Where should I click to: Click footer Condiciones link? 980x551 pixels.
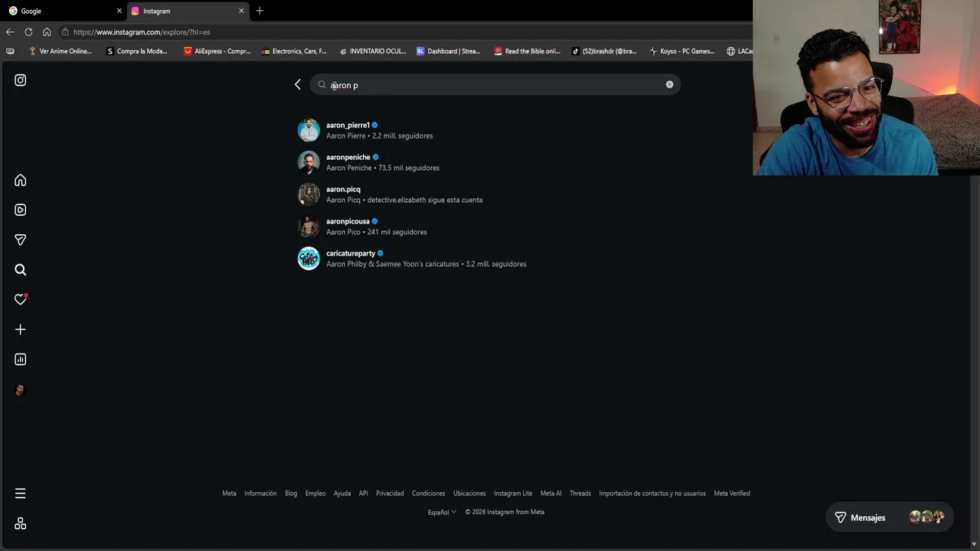428,494
